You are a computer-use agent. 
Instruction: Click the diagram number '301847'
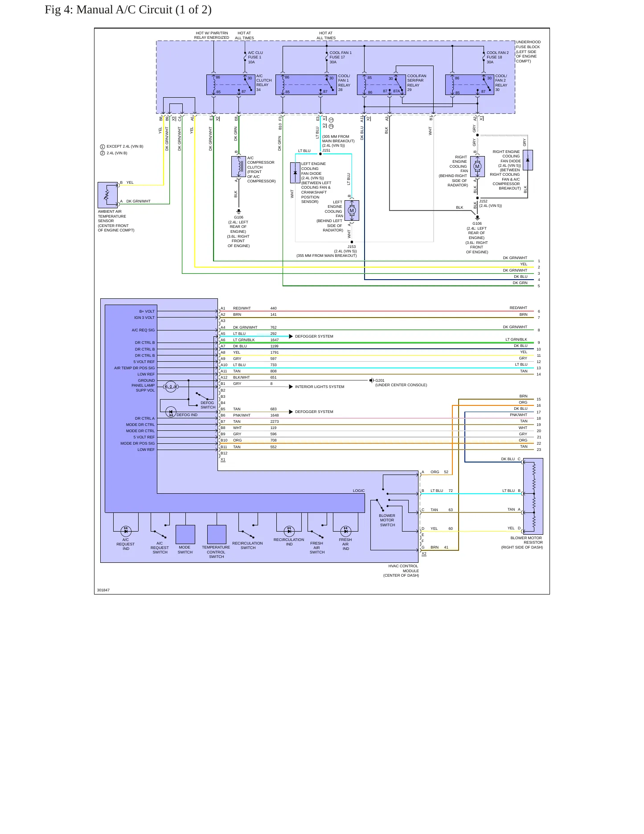click(x=103, y=590)
